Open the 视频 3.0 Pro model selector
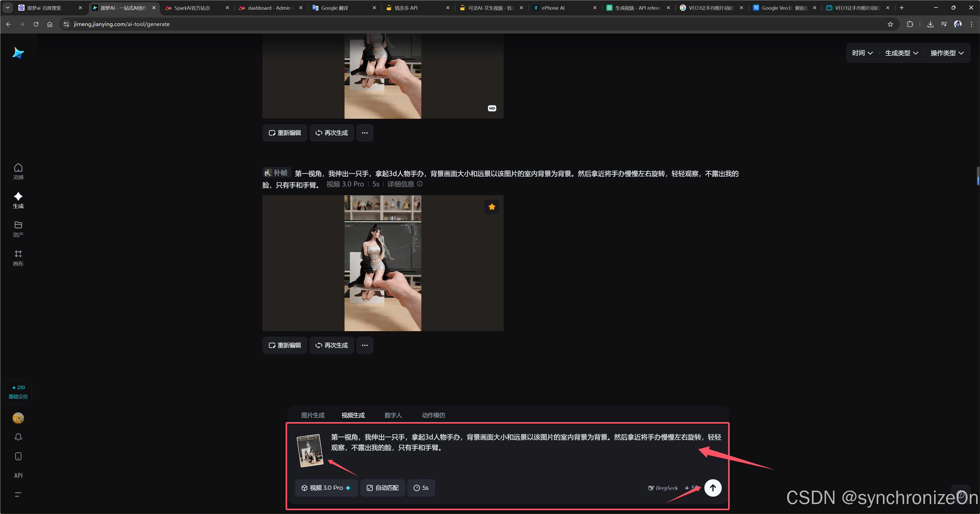Screen dimensions: 980x514 tap(326, 488)
